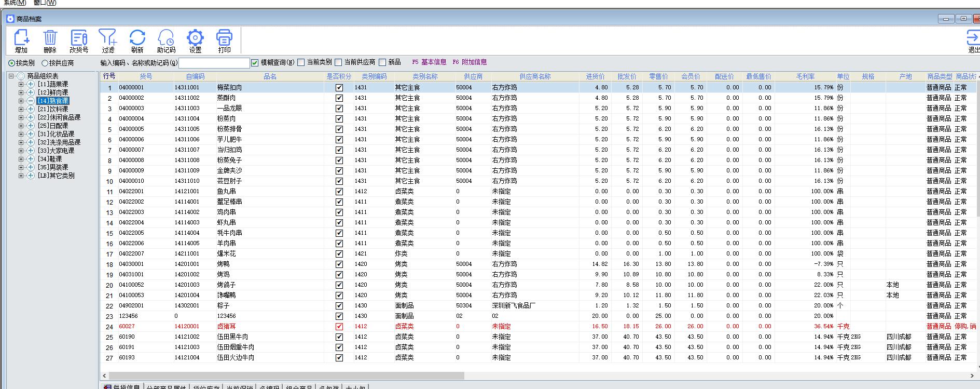Enable 当前类别 checkbox
Screen dimensions: 980x389
[x=301, y=62]
